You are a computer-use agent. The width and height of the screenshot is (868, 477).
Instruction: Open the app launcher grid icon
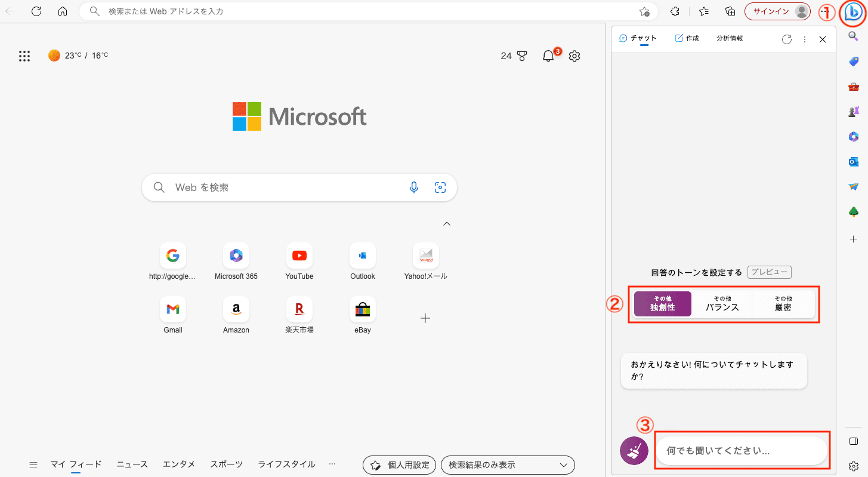(x=24, y=56)
